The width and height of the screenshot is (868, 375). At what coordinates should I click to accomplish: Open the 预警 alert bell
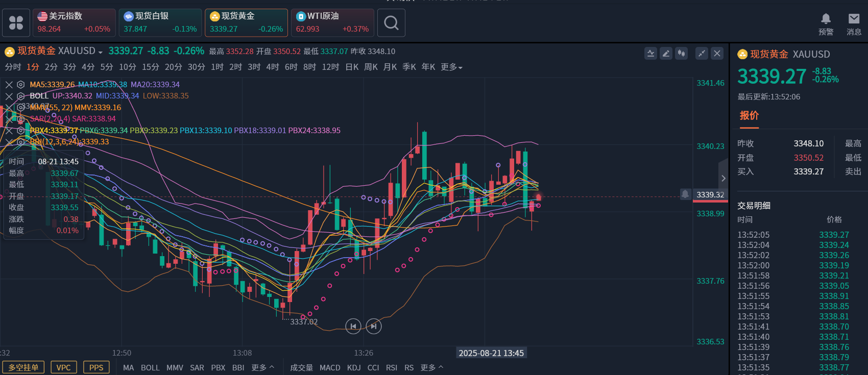[x=826, y=24]
